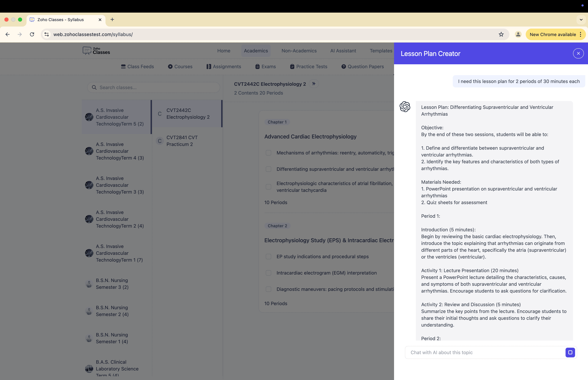Stop AI response with square button
Screen dimensions: 588x380
(570, 352)
